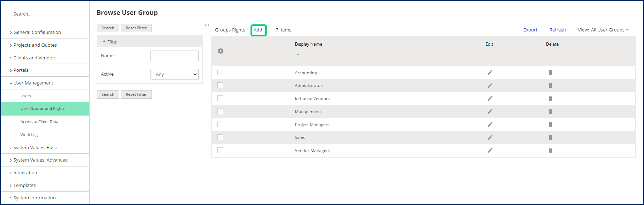The height and width of the screenshot is (205, 644).
Task: Open the Active dropdown set to Any
Action: tap(175, 74)
